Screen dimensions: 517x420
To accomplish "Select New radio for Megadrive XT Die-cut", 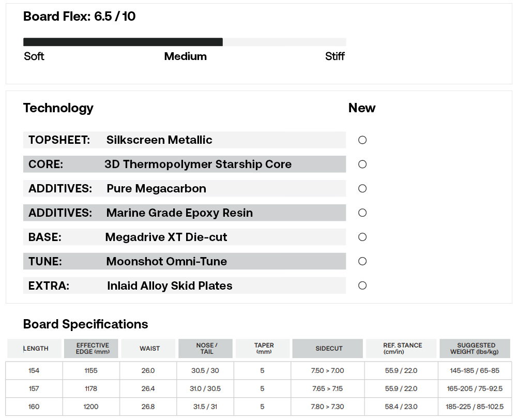I will (x=362, y=237).
